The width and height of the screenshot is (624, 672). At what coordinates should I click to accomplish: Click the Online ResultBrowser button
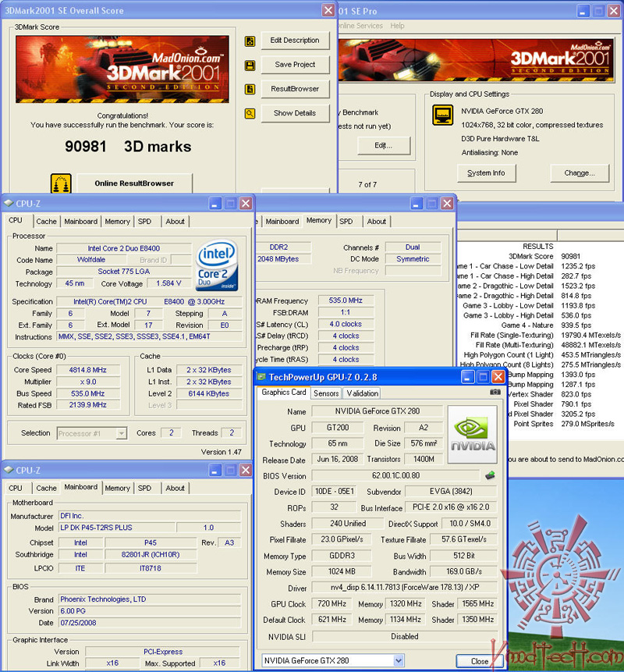tap(134, 183)
